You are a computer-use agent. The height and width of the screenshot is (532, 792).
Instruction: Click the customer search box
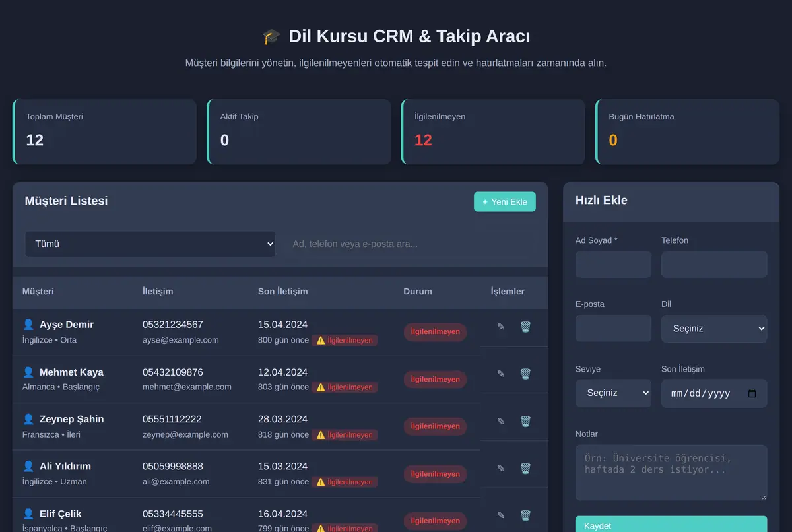409,244
